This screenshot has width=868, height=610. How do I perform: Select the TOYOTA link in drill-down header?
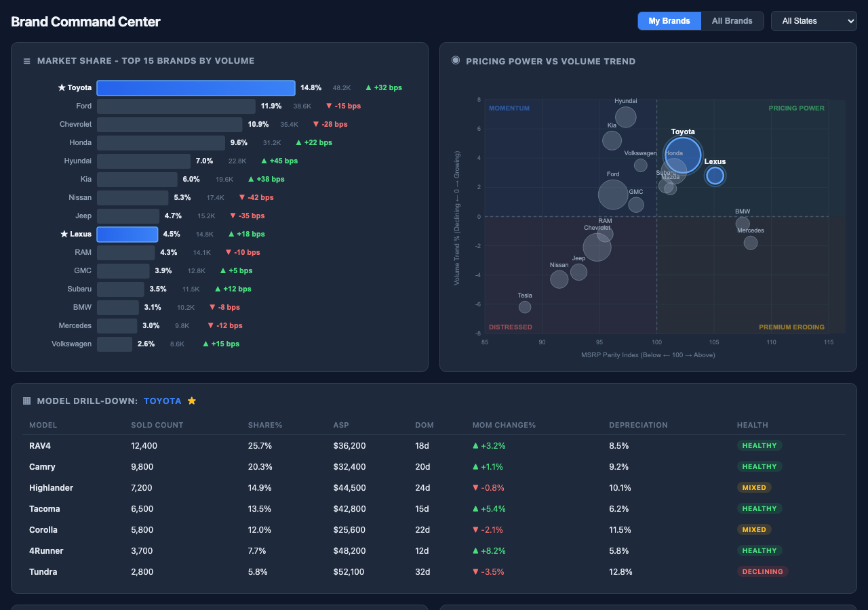coord(162,401)
